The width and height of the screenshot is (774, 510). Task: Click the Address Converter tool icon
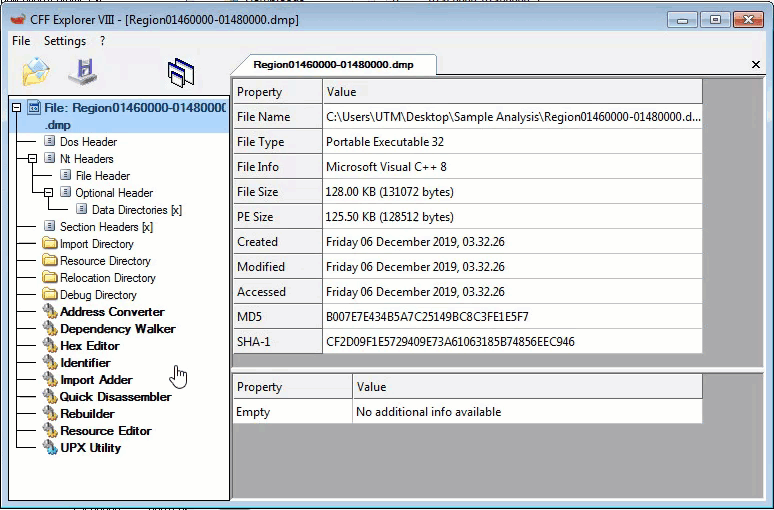click(50, 311)
